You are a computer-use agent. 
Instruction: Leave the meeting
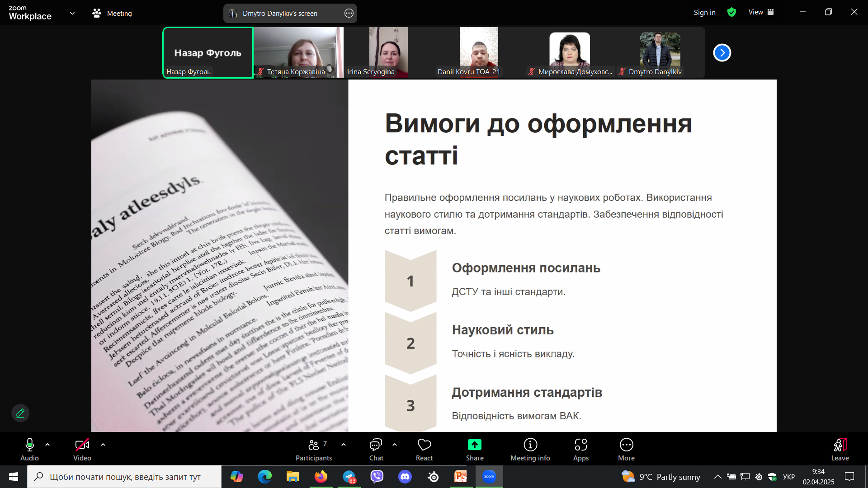coord(840,445)
